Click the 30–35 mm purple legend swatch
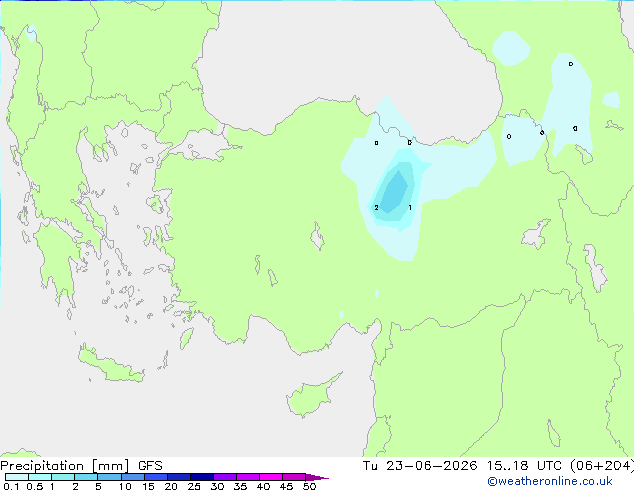The height and width of the screenshot is (490, 634). point(225,477)
